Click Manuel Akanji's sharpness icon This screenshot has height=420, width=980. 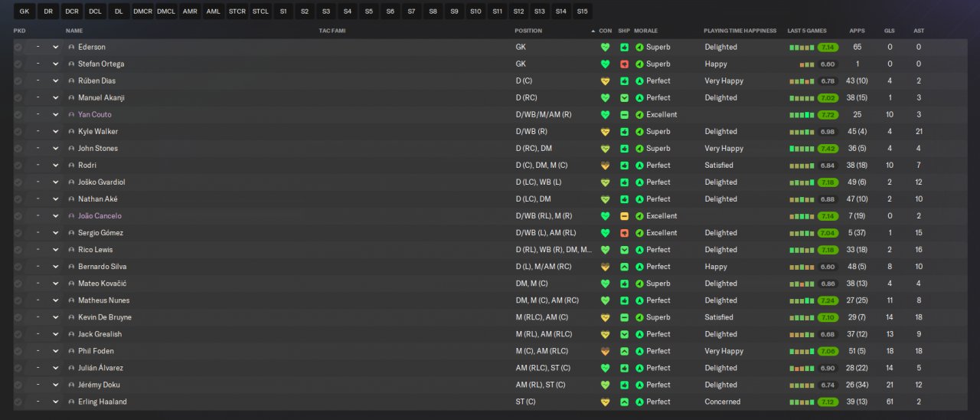click(624, 97)
